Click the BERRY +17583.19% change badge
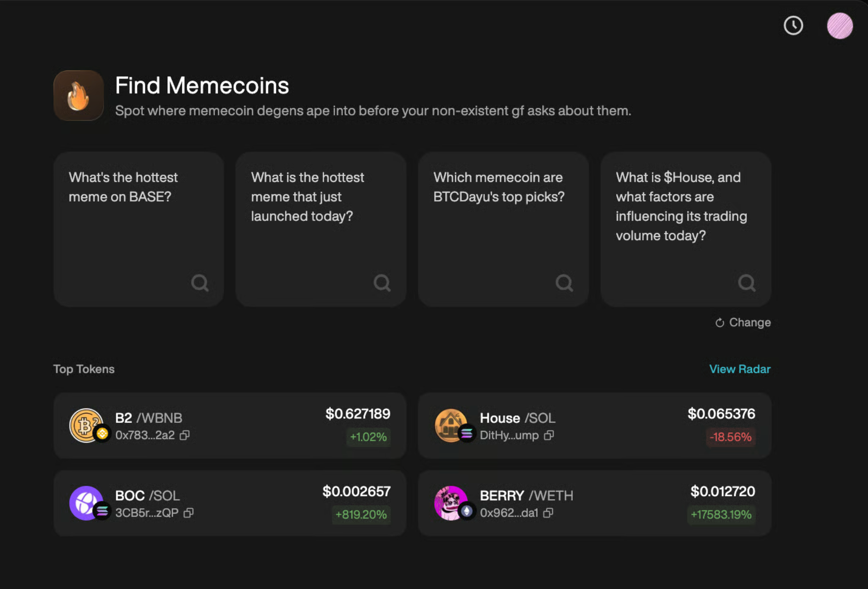Viewport: 868px width, 589px height. [721, 514]
